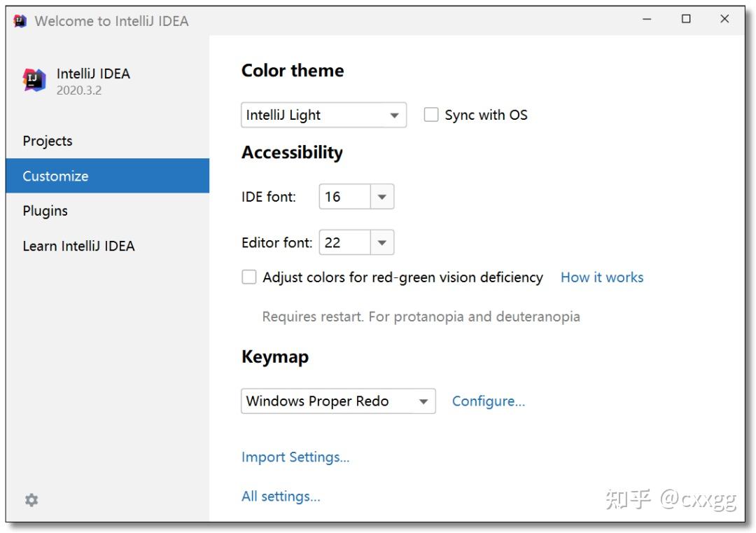Screen dimensions: 756x533
Task: Open the Editor font size dropdown
Action: pos(382,242)
